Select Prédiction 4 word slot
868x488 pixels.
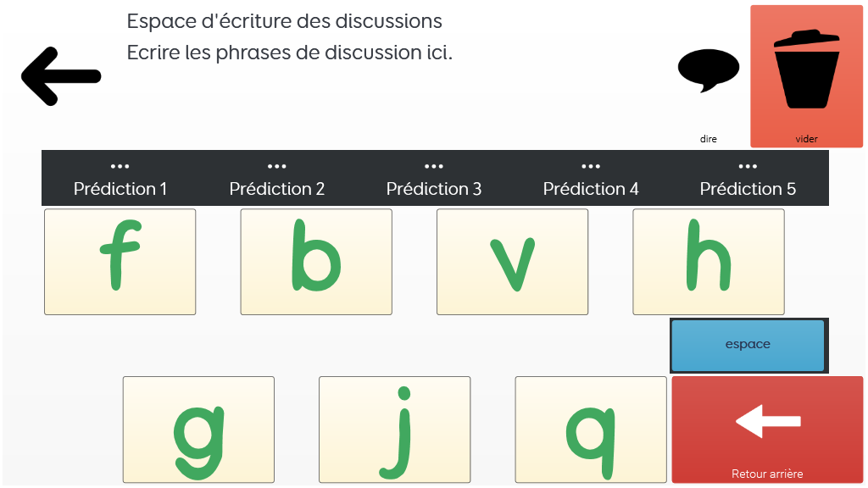click(x=591, y=188)
